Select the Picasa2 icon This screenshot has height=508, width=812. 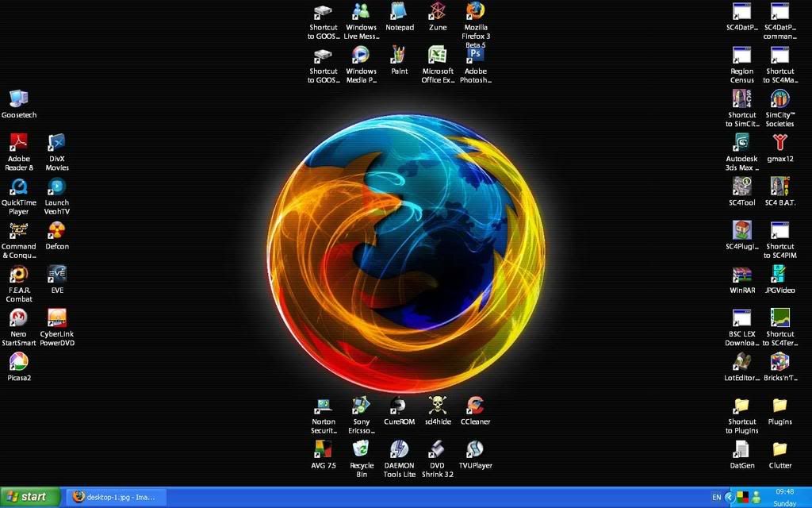[19, 362]
